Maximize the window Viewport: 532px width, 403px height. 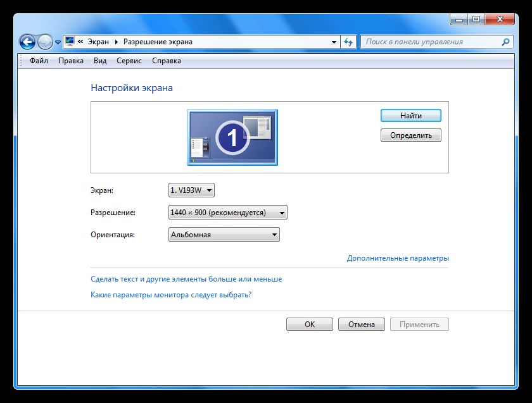pyautogui.click(x=476, y=20)
